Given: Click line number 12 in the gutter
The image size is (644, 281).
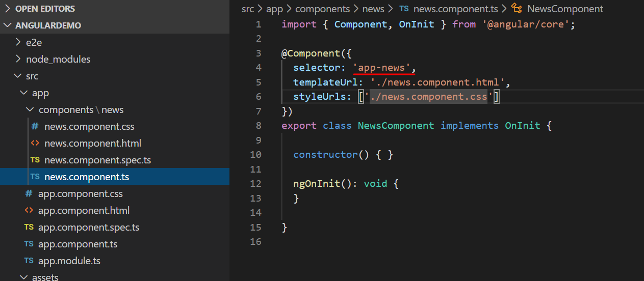Looking at the screenshot, I should [x=256, y=183].
